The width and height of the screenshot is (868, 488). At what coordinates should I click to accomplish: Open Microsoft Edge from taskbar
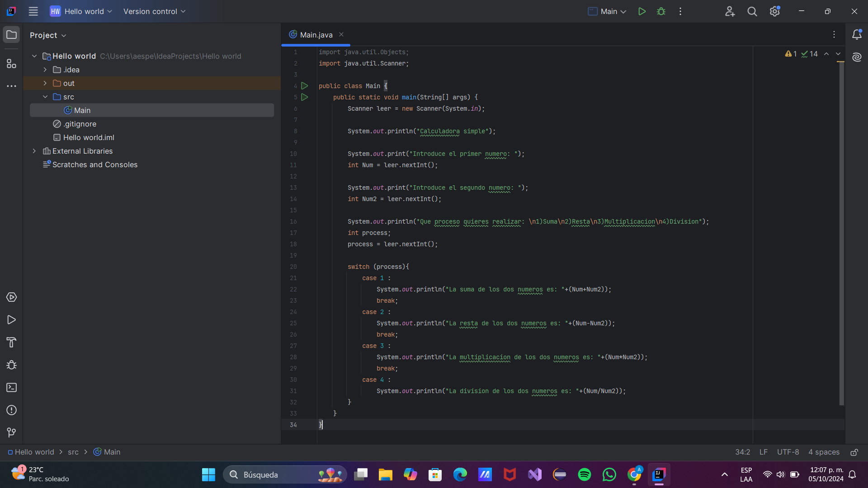460,474
